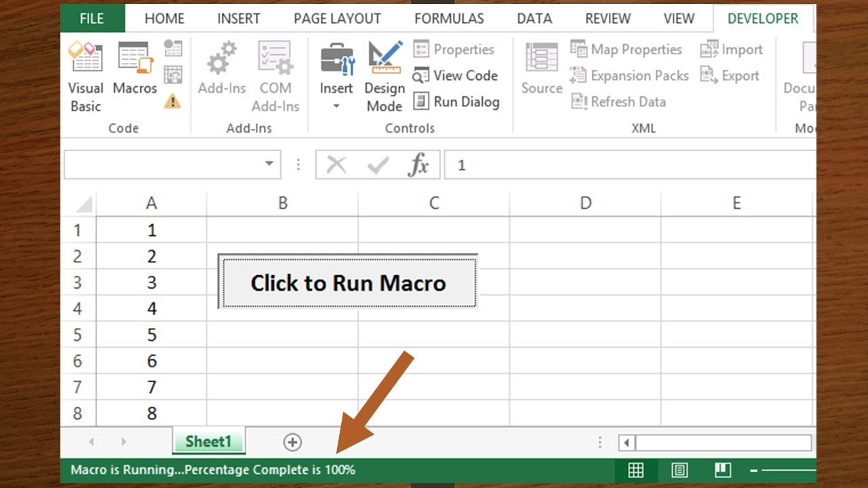
Task: Switch to the DATA tab
Action: click(534, 18)
